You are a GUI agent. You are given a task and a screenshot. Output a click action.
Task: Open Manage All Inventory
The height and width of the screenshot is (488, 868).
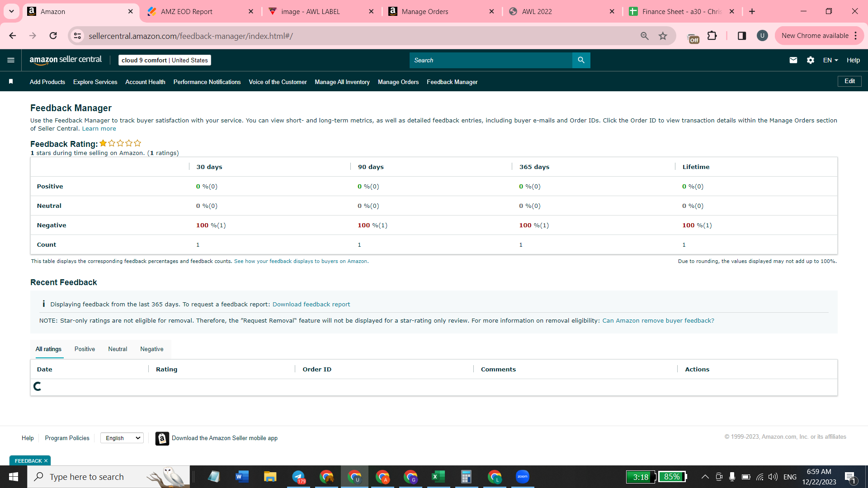pos(342,82)
